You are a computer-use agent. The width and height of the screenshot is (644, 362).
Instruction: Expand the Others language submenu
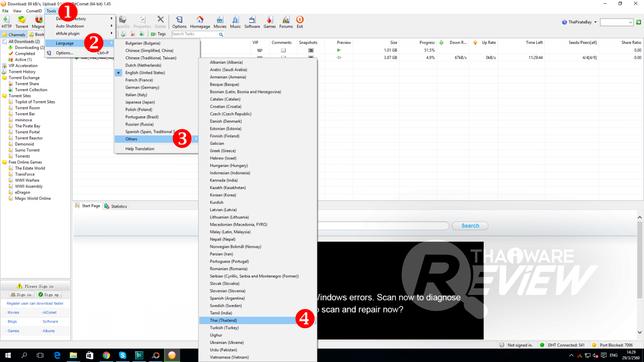click(x=132, y=139)
